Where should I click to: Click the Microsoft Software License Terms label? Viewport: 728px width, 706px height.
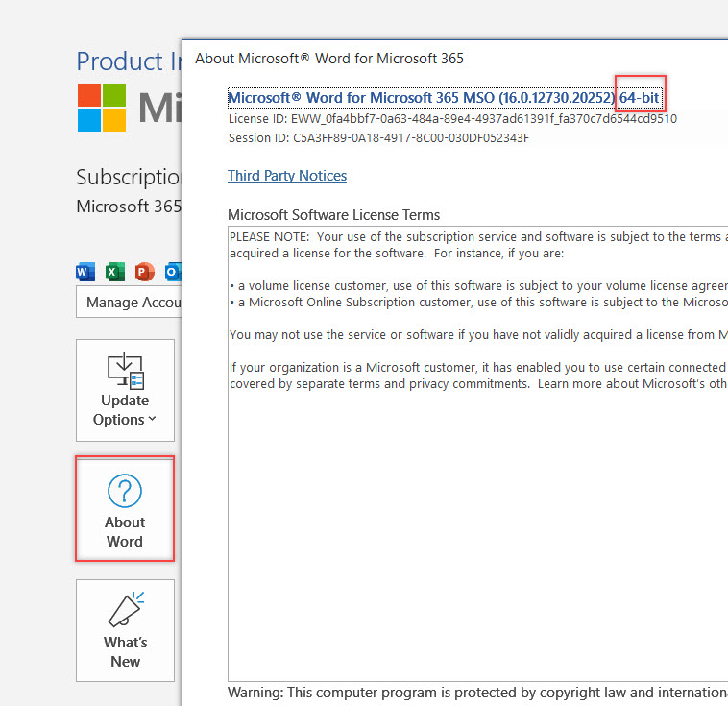pyautogui.click(x=333, y=215)
